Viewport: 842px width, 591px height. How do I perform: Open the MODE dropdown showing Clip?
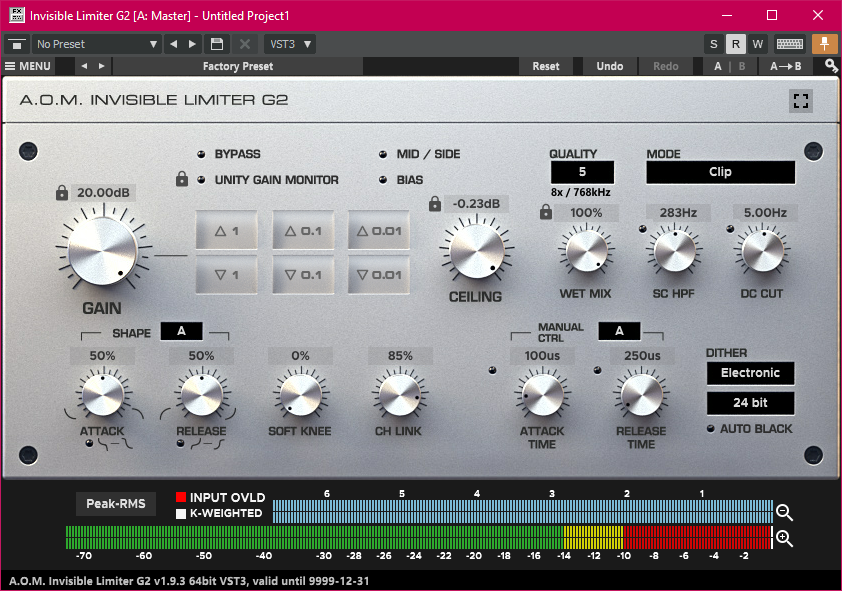(x=720, y=172)
